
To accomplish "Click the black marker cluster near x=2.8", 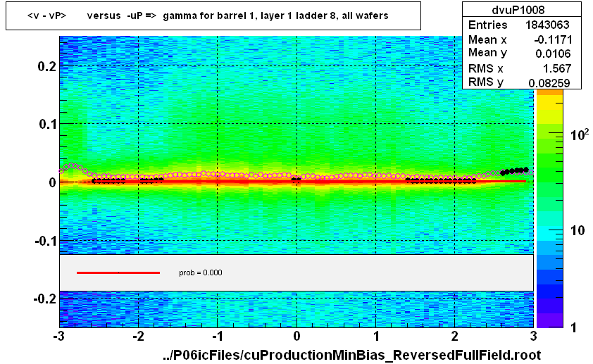I will coord(514,171).
